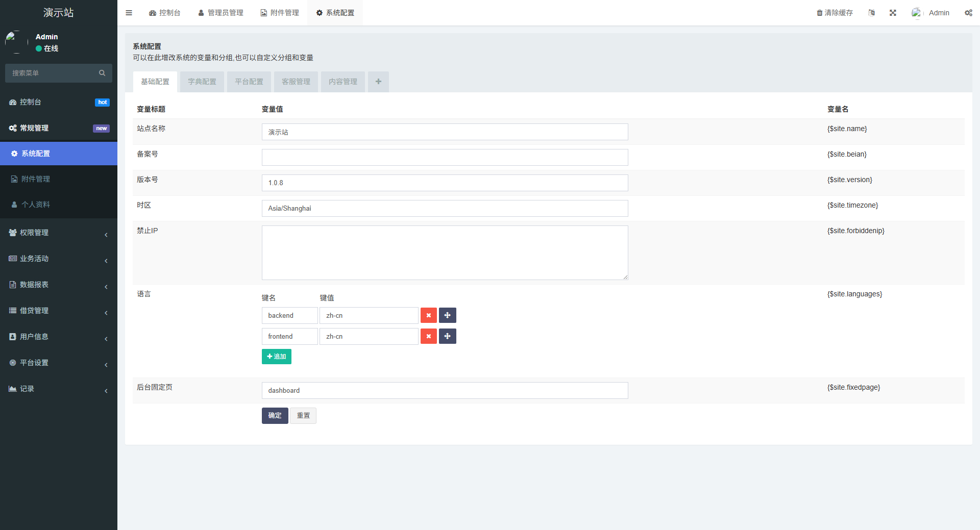Screen dimensions: 980x530
Task: Click the 清除缓存 trash icon
Action: (x=819, y=12)
